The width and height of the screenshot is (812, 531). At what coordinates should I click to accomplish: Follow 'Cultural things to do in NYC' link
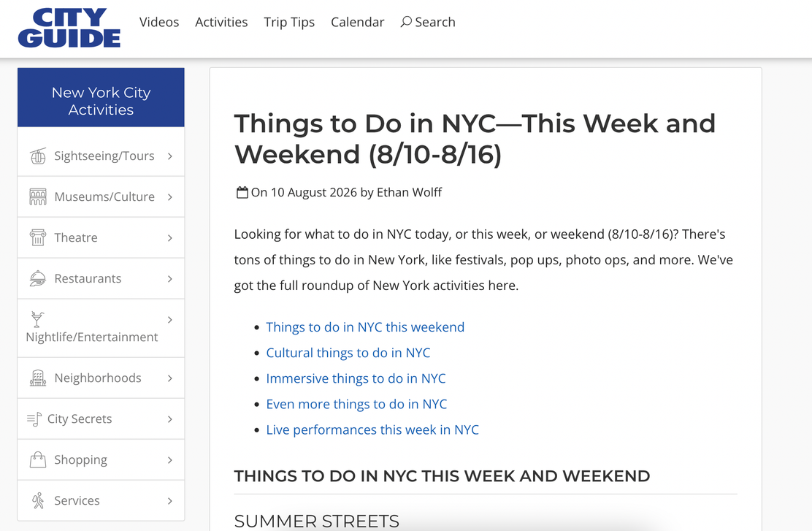pyautogui.click(x=348, y=353)
